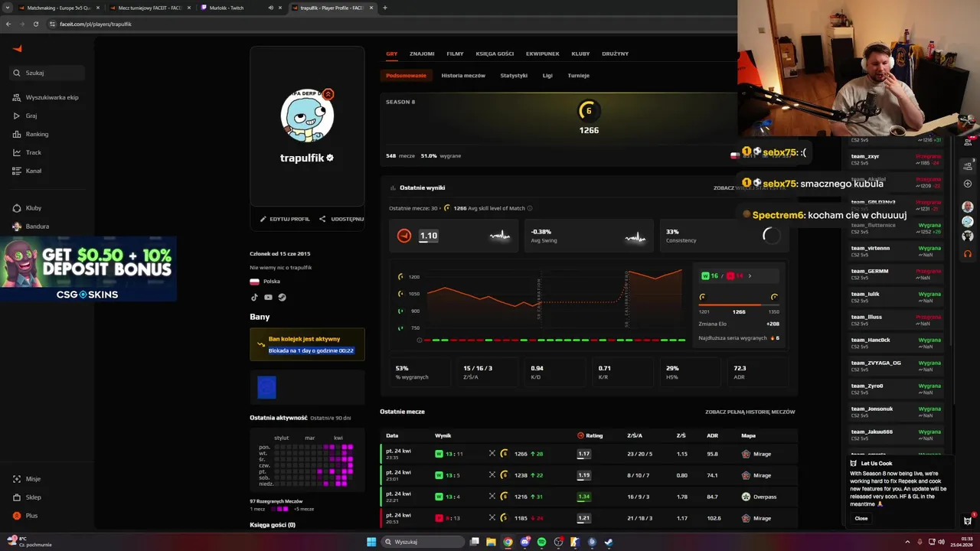Reload the page with the browser refresh button
Screen dimensions: 980x551
point(35,24)
